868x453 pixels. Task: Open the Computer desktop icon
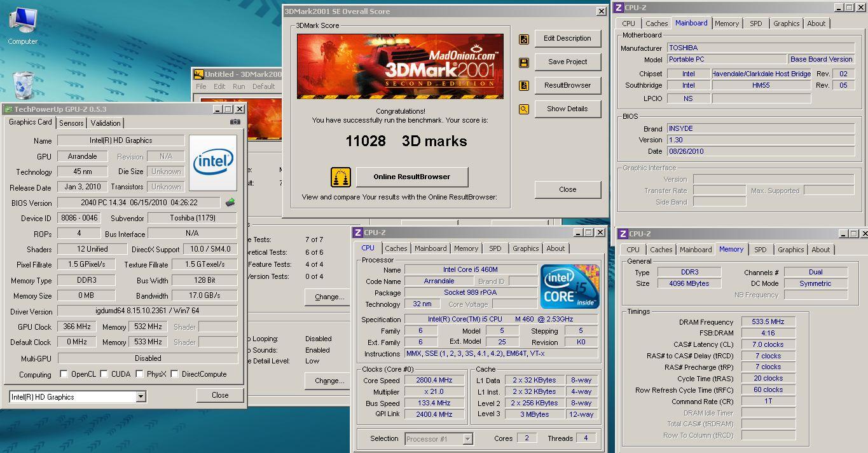[x=22, y=25]
